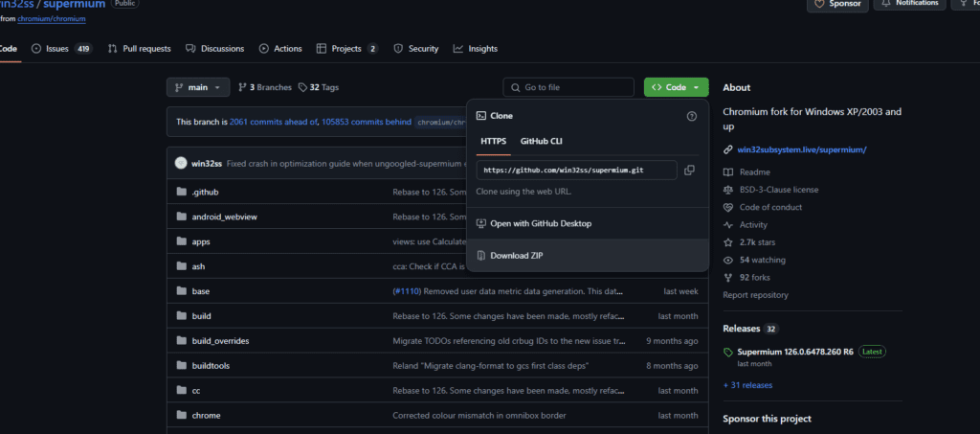This screenshot has width=980, height=434.
Task: Open issue #1110 link in base row
Action: (406, 291)
